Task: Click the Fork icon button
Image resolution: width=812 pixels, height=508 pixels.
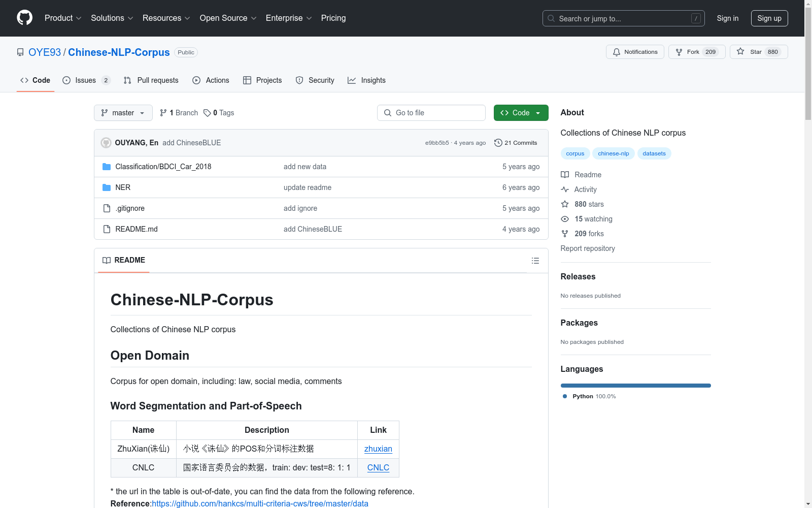Action: (697, 52)
